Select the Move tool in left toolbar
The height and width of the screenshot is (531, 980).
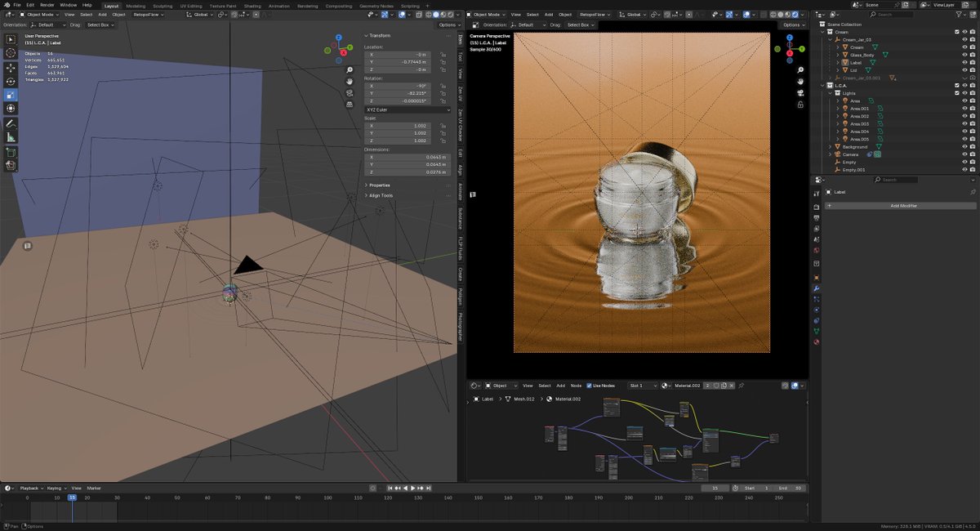[11, 67]
